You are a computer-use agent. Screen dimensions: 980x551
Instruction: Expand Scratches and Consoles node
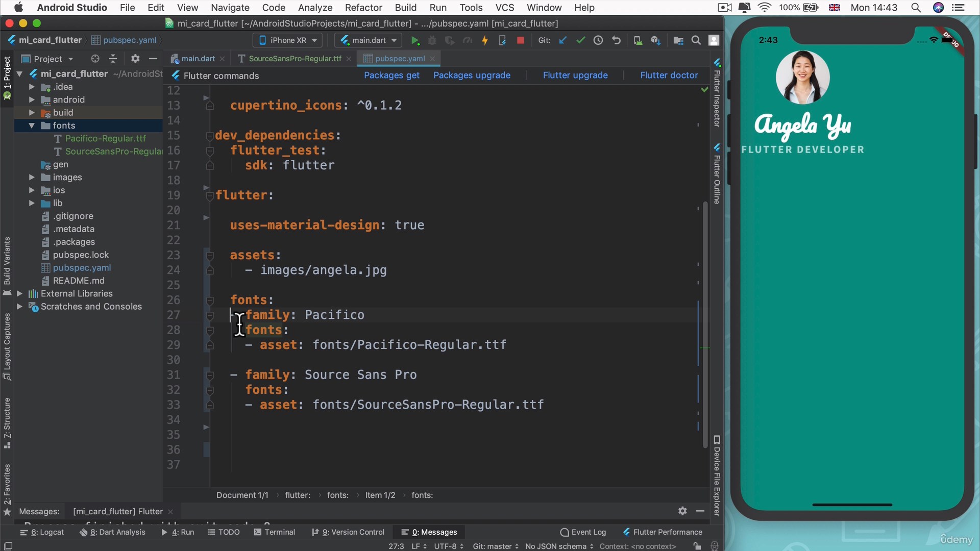[x=19, y=306]
